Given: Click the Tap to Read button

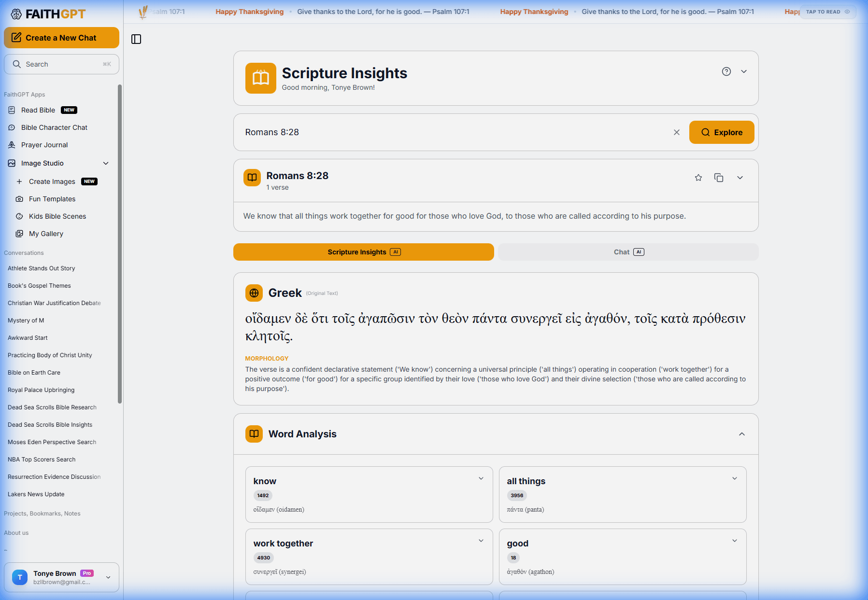Looking at the screenshot, I should click(x=828, y=12).
